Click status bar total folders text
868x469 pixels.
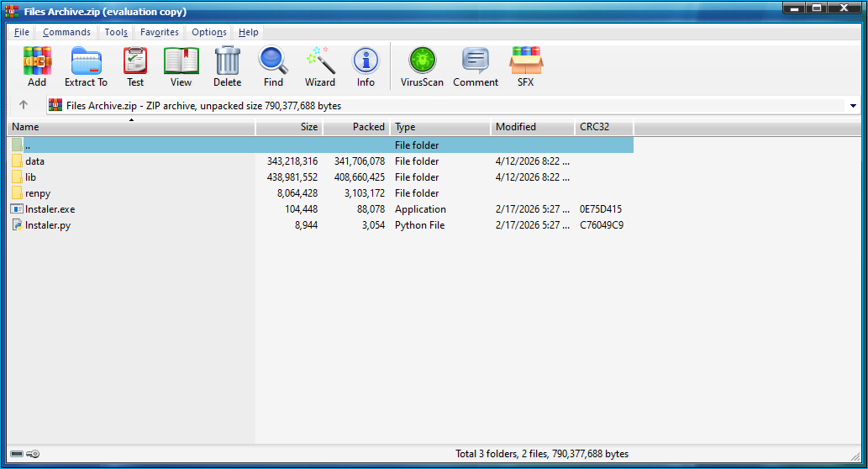coord(542,454)
